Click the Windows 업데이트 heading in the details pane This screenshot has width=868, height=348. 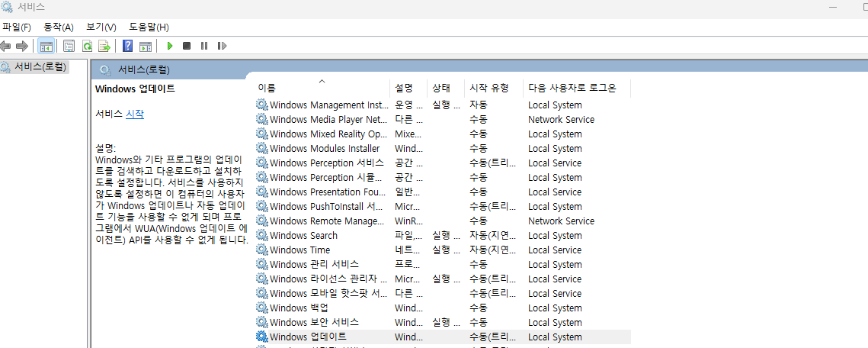135,88
